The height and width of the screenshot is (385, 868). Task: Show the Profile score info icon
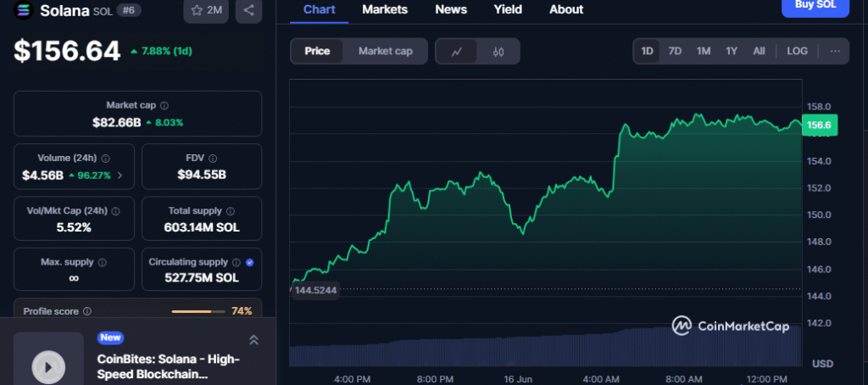[87, 311]
